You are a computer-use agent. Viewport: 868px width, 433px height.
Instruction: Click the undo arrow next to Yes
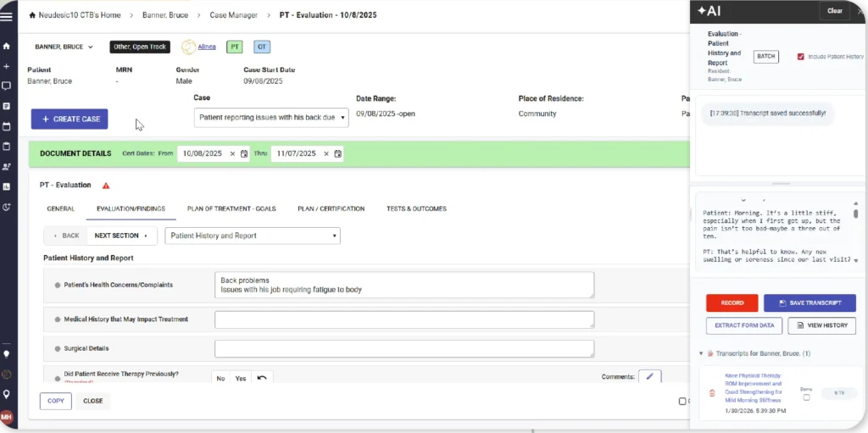(262, 378)
